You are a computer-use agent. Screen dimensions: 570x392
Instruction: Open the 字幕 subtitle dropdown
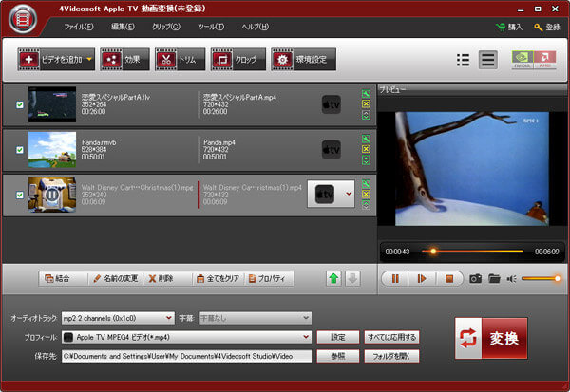[x=255, y=318]
